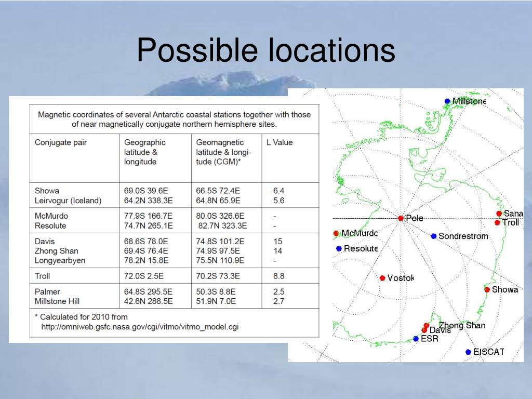Click 'Millstone Hill' in the table
This screenshot has height=399, width=532.
57,301
